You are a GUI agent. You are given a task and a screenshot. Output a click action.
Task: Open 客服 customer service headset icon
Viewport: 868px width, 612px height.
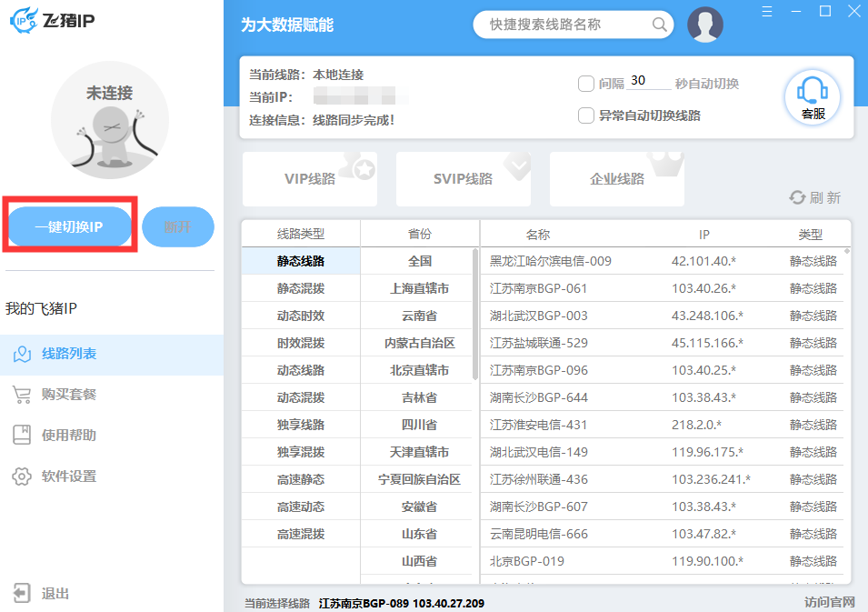pos(812,96)
